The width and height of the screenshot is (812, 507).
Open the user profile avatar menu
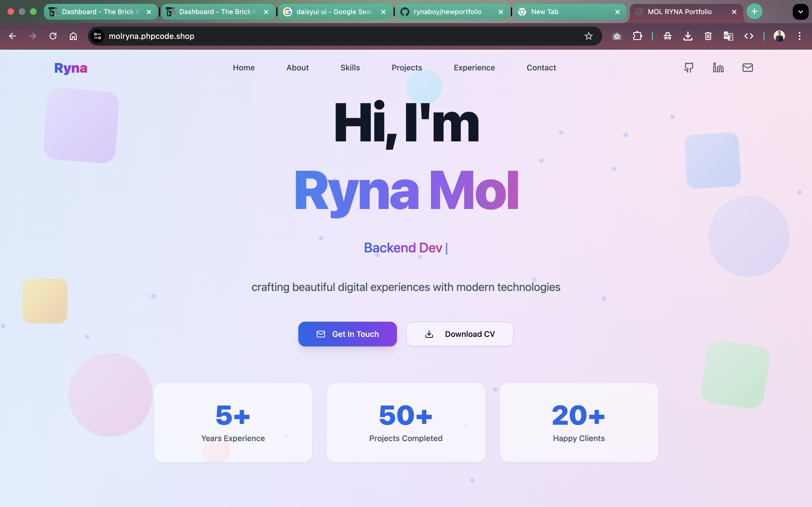[x=779, y=36]
